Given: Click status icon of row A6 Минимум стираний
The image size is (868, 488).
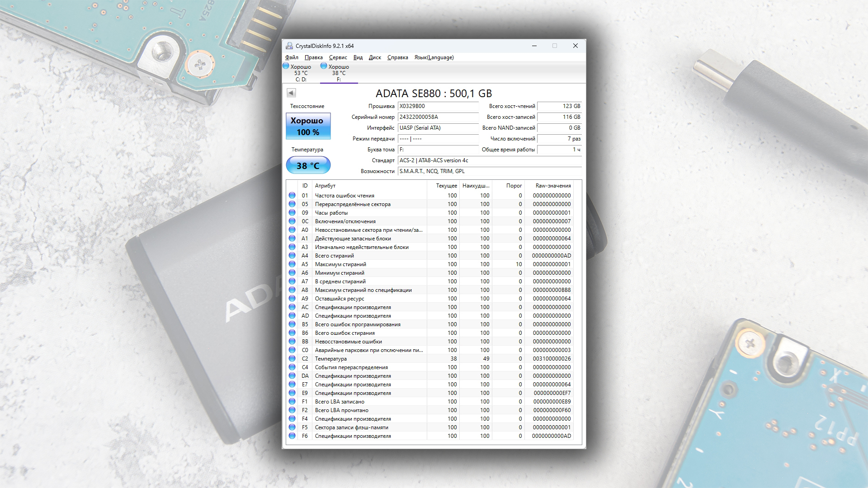Looking at the screenshot, I should (x=292, y=273).
